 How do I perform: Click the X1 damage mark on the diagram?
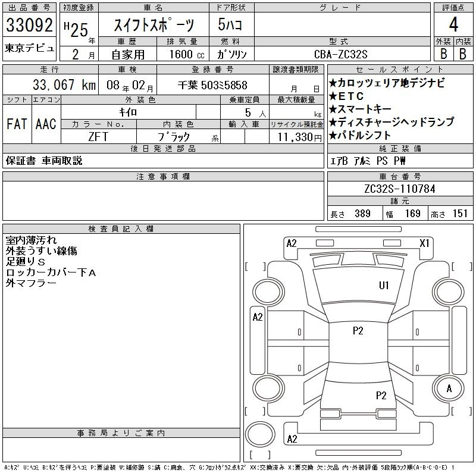pos(424,243)
